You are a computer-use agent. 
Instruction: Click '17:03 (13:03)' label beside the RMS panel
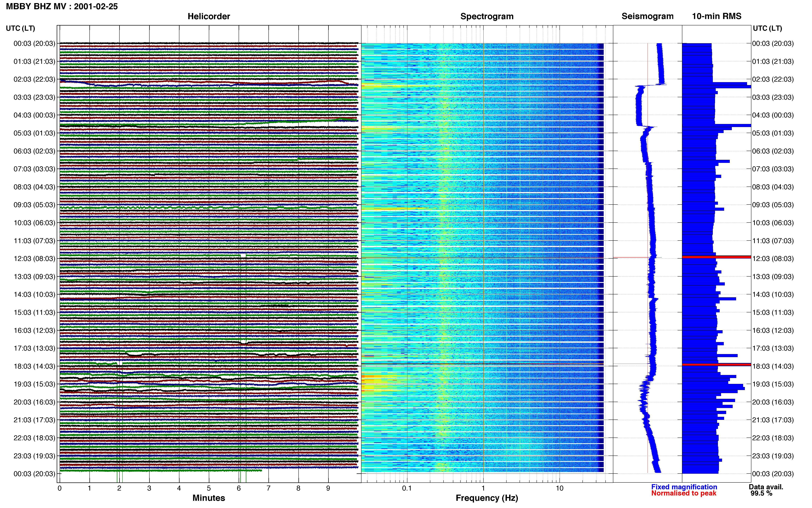[x=773, y=348]
